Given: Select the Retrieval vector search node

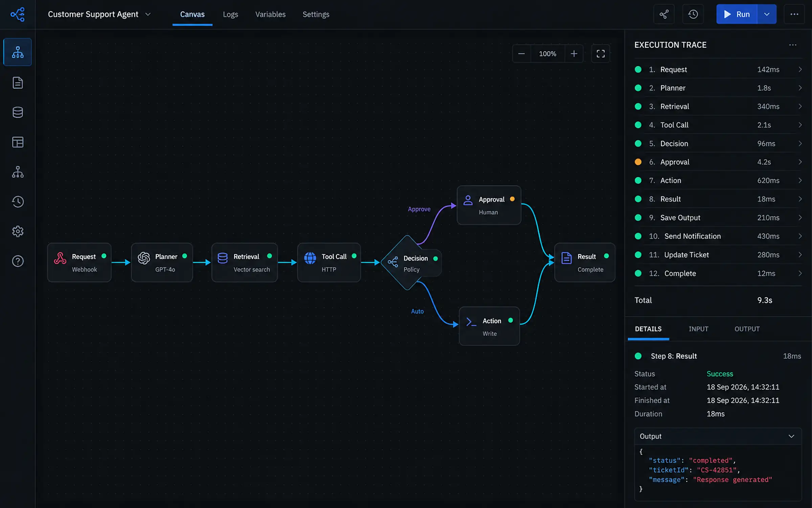Looking at the screenshot, I should (x=245, y=263).
